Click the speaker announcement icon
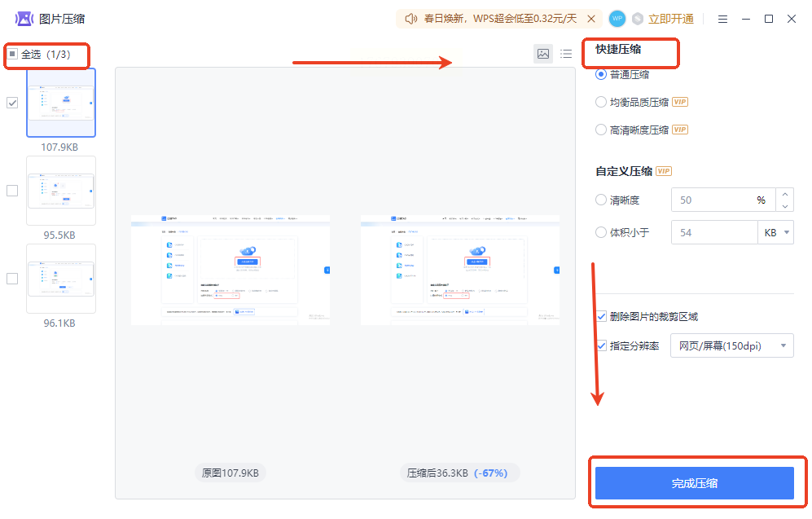This screenshot has height=519, width=812. click(411, 20)
